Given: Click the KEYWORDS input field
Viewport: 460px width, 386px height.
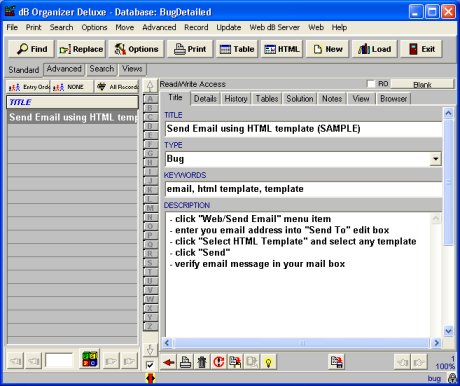Looking at the screenshot, I should point(303,189).
